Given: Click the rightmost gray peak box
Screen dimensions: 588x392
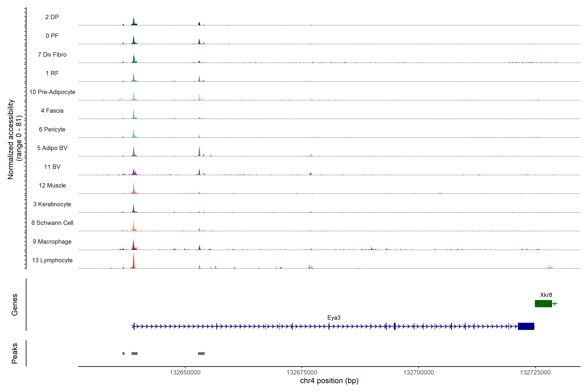Looking at the screenshot, I should [x=201, y=353].
